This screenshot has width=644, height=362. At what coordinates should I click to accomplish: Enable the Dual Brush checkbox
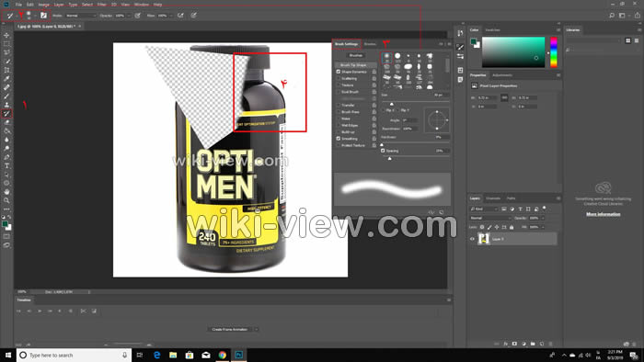click(x=339, y=92)
